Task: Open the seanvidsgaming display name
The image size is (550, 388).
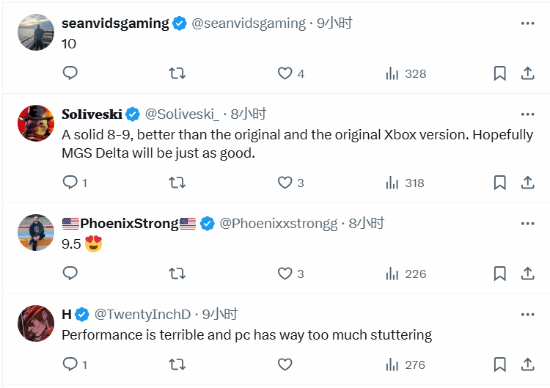Action: click(115, 24)
